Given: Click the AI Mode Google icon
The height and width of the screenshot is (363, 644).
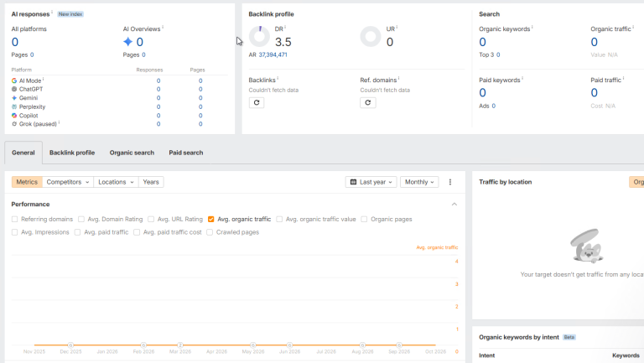Looking at the screenshot, I should [x=14, y=80].
